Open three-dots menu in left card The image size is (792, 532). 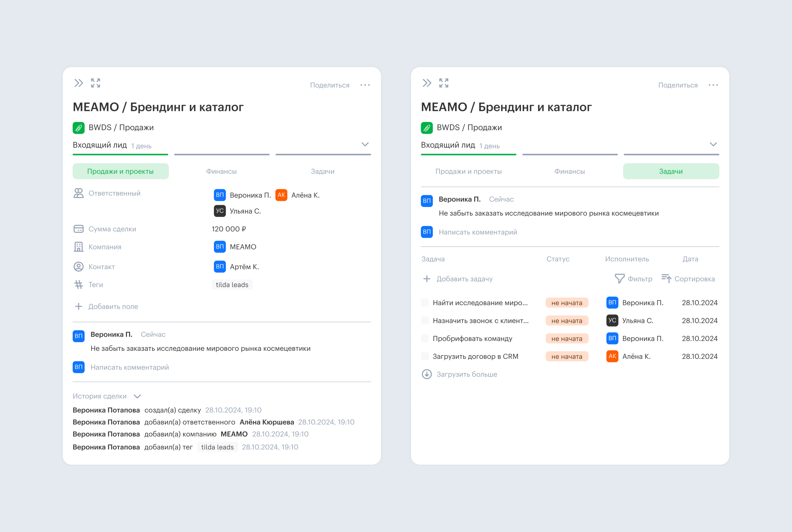[365, 85]
